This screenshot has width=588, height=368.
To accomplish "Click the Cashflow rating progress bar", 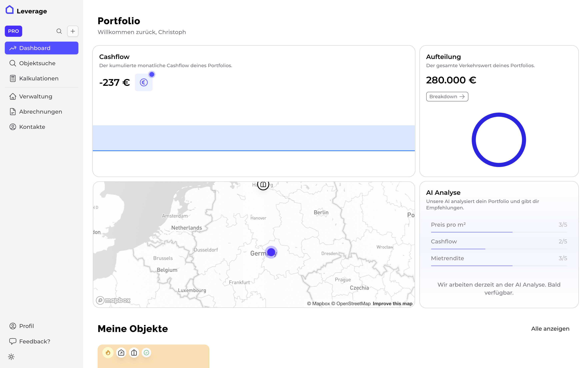I will [x=499, y=249].
